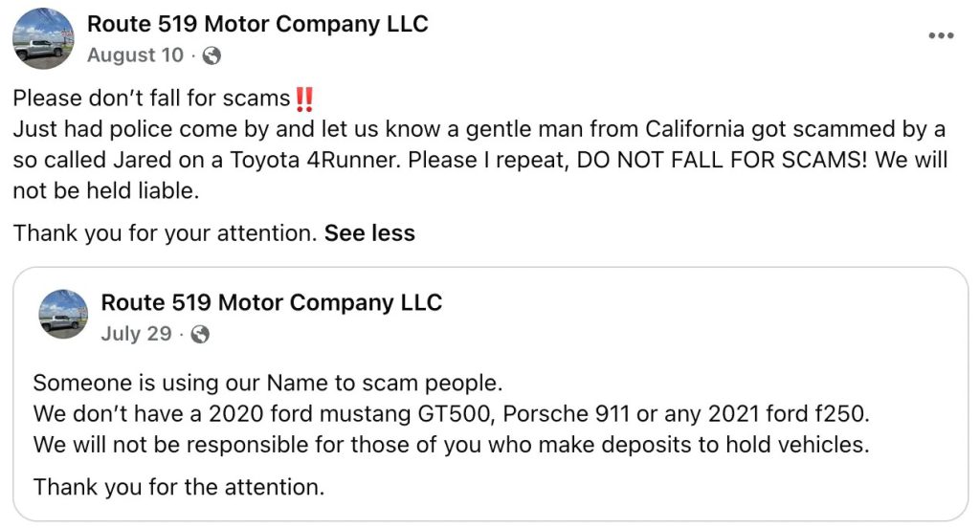Viewport: 980px width, 528px height.
Task: Click 'Thank you for your attention.' text
Action: point(166,233)
